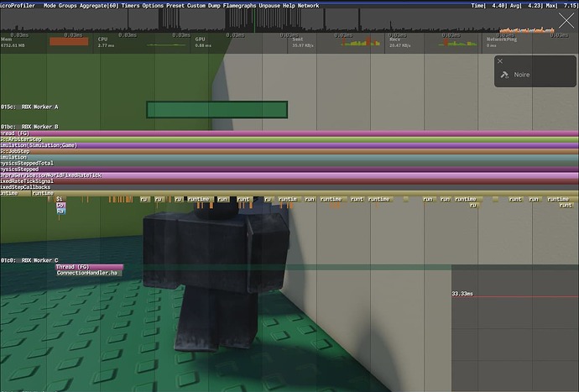The width and height of the screenshot is (579, 392).
Task: Click the Sent traffic bar chart
Action: tap(360, 41)
